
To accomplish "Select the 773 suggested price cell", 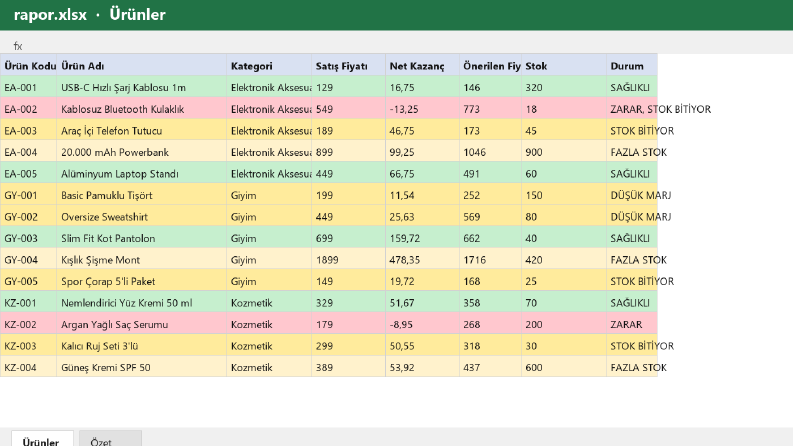I will [x=490, y=109].
